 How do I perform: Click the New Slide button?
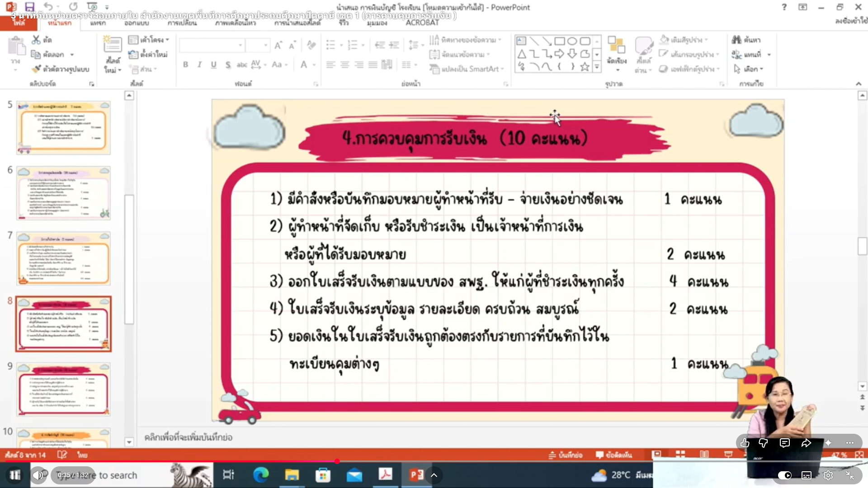[113, 54]
